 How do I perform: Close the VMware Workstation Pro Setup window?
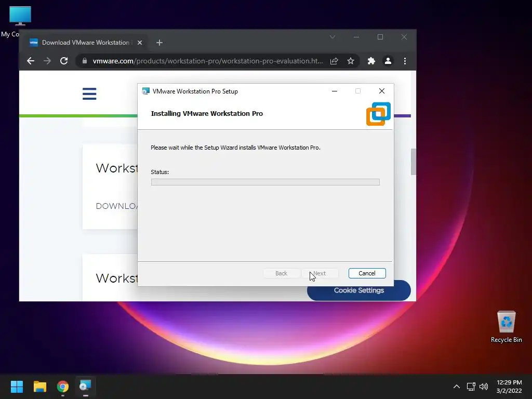[382, 91]
